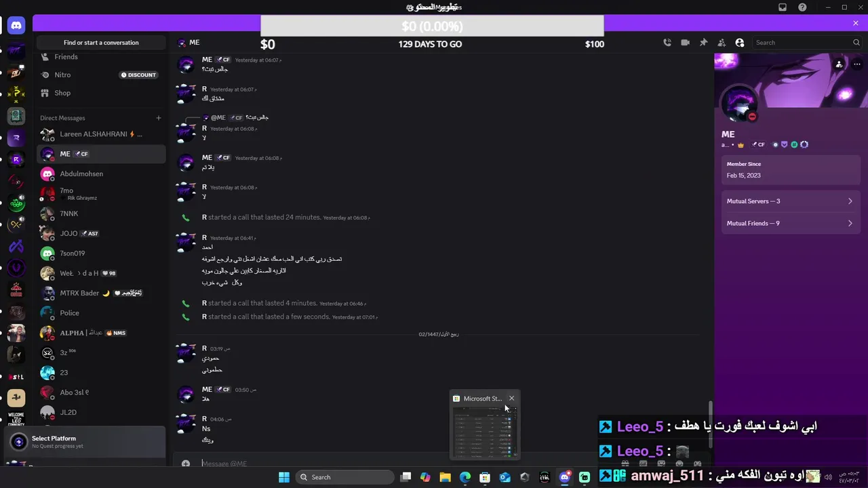The width and height of the screenshot is (868, 488).
Task: Open the Friends tab
Action: pyautogui.click(x=101, y=57)
